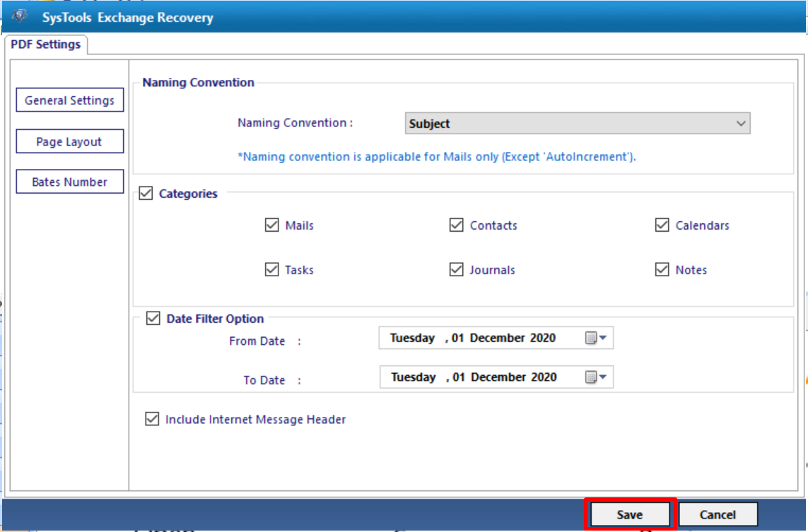This screenshot has height=532, width=808.
Task: Click the Save button
Action: coord(629,514)
